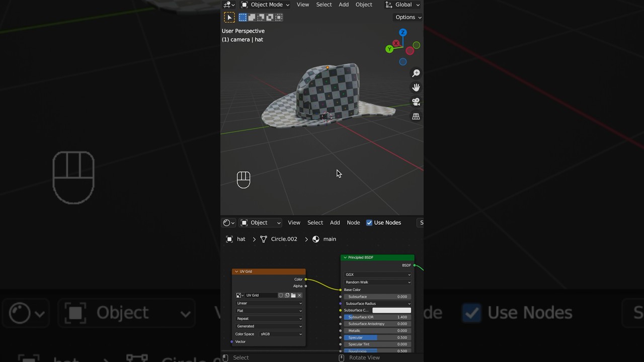Screen dimensions: 644x362
Task: Collapse the Principled BSDF node
Action: [345, 257]
